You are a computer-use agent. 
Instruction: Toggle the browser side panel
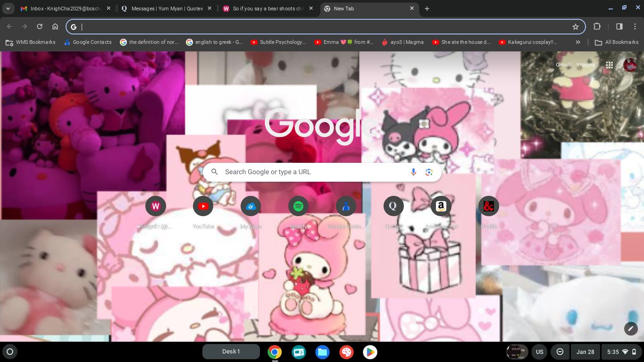coord(619,27)
